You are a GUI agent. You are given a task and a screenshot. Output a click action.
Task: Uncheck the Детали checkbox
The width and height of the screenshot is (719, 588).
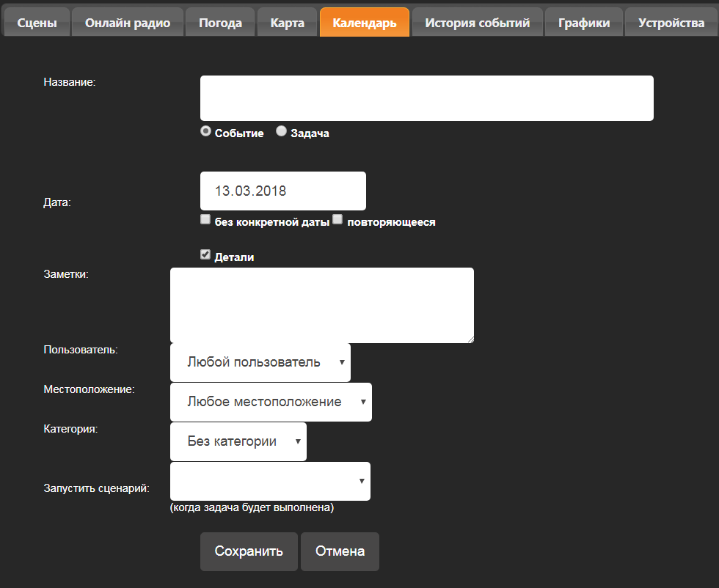(x=205, y=254)
